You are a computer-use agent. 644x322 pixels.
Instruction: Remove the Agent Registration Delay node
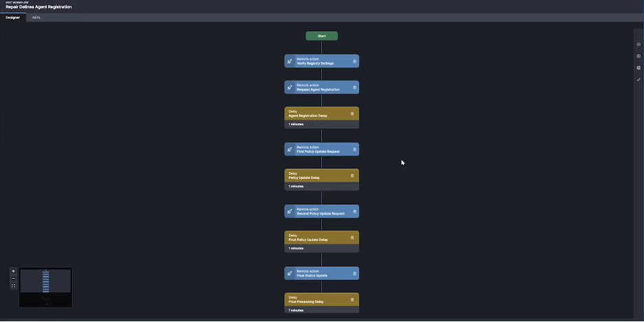tap(352, 114)
